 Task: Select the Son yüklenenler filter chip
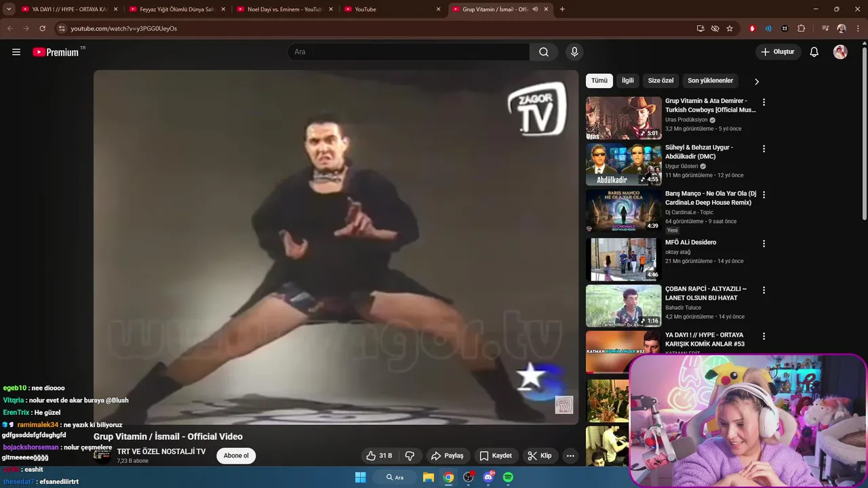(711, 81)
